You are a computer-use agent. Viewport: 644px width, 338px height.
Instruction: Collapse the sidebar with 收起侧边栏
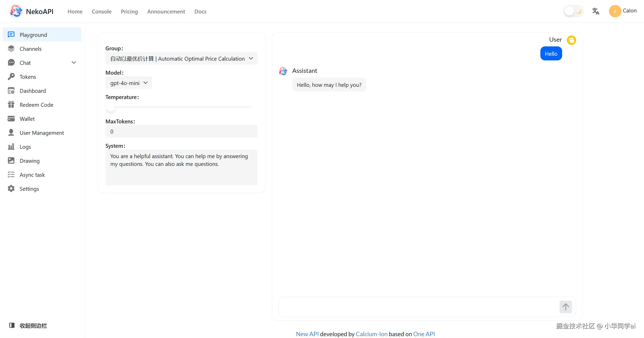click(x=28, y=326)
